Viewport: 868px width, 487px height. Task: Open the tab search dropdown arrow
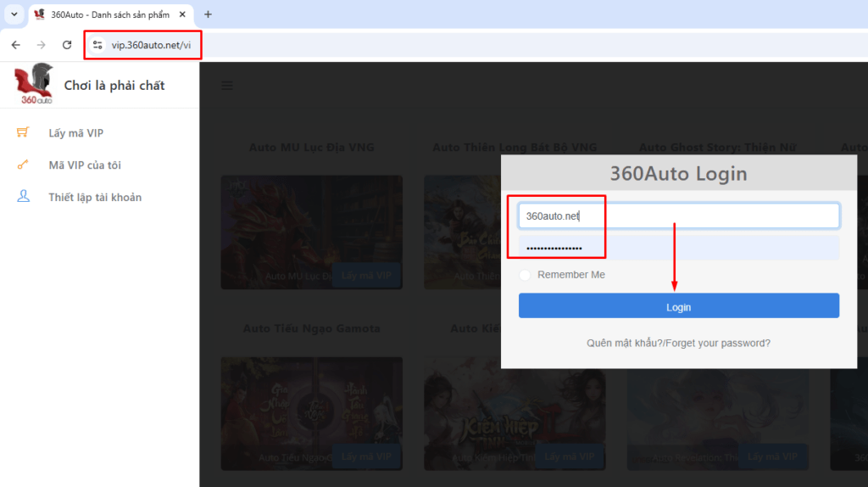14,14
